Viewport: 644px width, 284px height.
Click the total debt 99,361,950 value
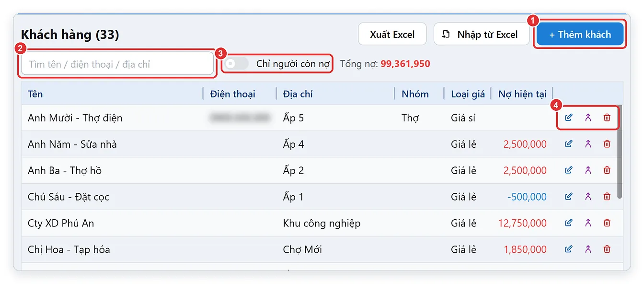[x=405, y=64]
